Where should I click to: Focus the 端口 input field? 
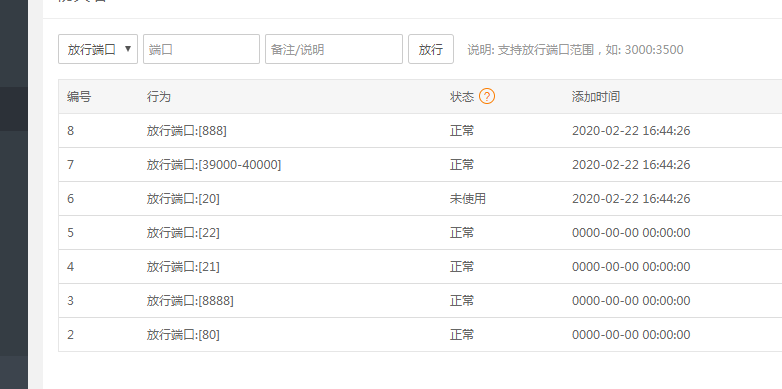point(201,49)
